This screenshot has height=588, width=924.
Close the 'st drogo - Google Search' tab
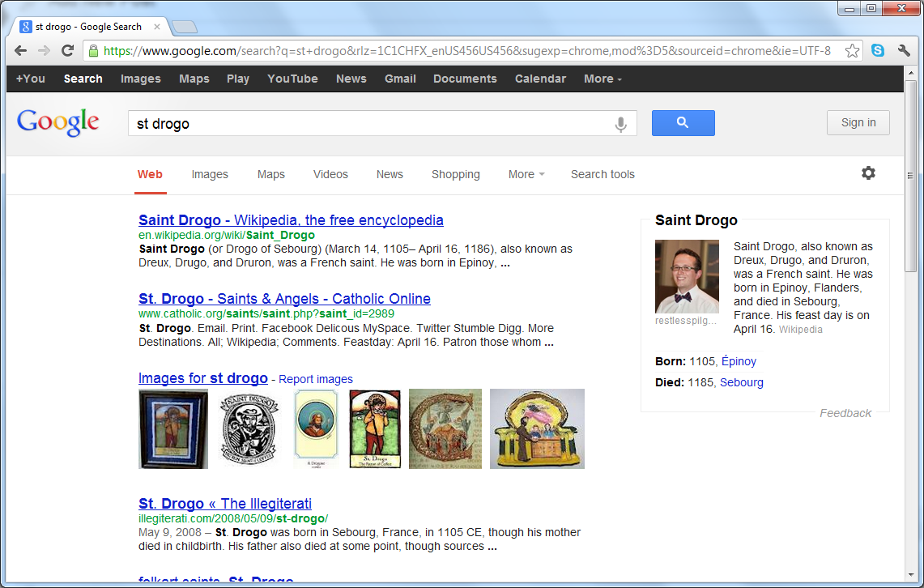pyautogui.click(x=157, y=27)
